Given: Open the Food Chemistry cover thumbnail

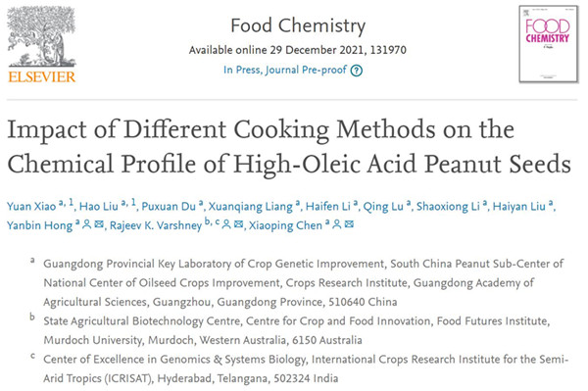Looking at the screenshot, I should [548, 44].
